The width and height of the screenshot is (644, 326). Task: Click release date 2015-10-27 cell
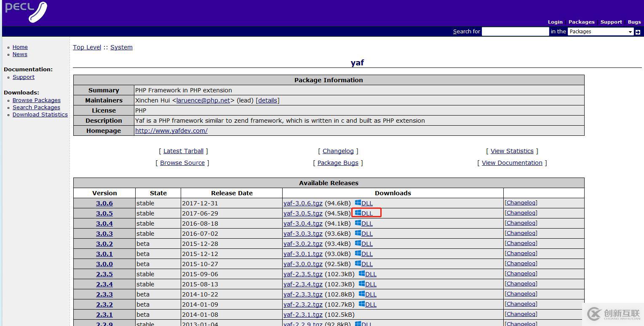[x=232, y=264]
